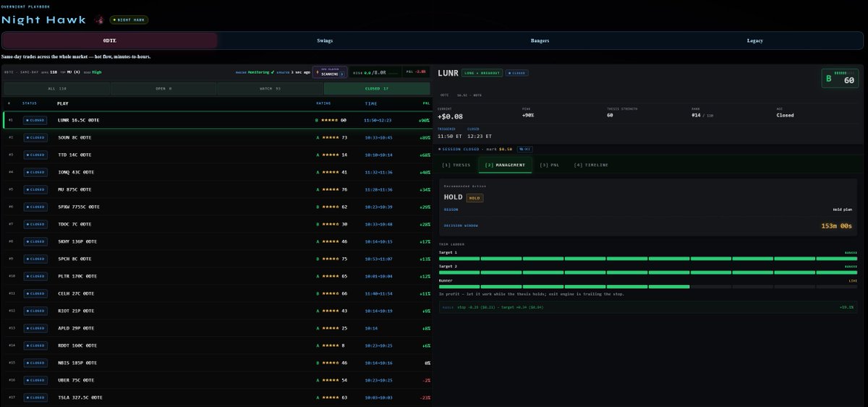
Task: Select the NBIS 185P 0DTE play
Action: [217, 363]
